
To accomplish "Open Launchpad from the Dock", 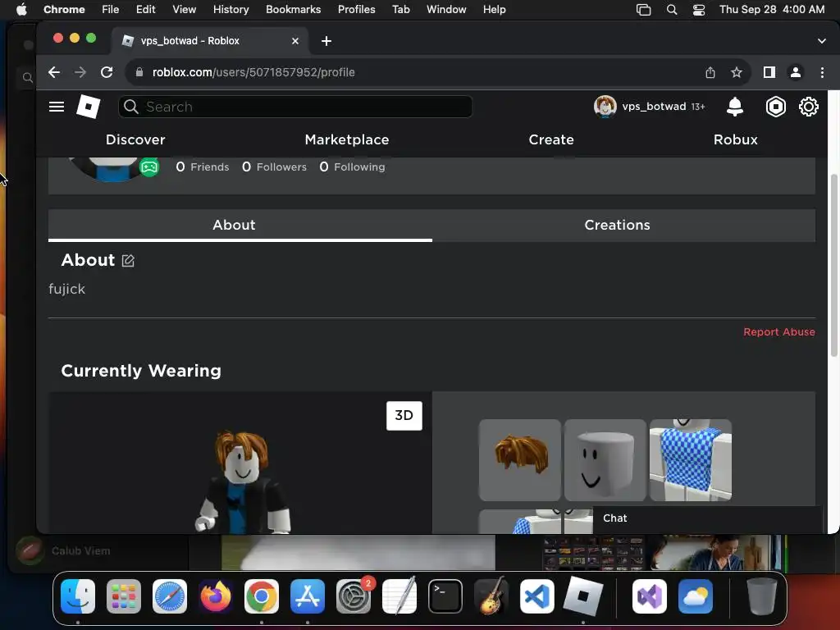I will pyautogui.click(x=124, y=596).
